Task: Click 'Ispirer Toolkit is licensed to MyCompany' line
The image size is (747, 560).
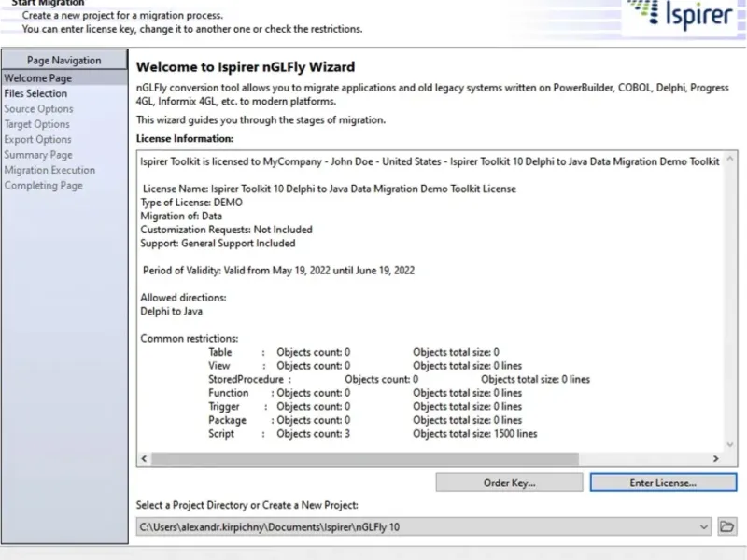Action: [430, 161]
